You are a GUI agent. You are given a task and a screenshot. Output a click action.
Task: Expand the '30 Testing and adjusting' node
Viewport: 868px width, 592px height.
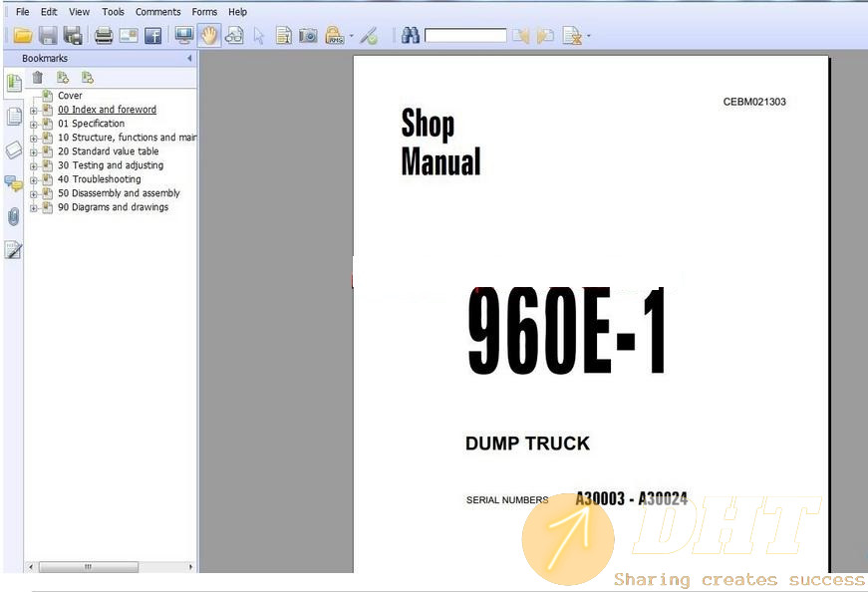tap(34, 166)
